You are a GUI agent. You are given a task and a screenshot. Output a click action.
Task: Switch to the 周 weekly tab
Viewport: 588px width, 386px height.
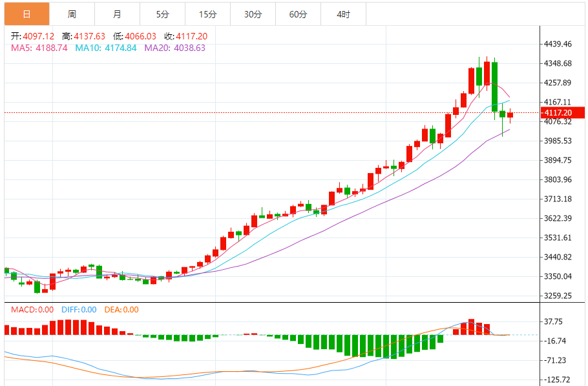(x=72, y=14)
